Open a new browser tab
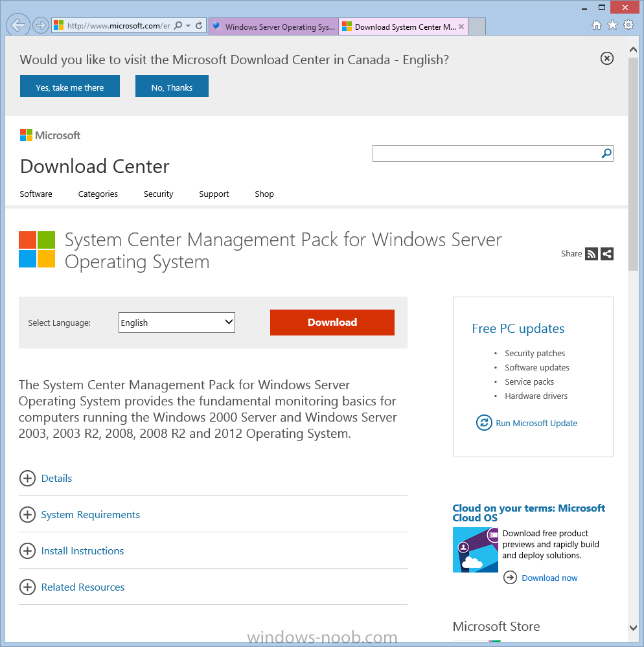The width and height of the screenshot is (644, 647). [477, 27]
